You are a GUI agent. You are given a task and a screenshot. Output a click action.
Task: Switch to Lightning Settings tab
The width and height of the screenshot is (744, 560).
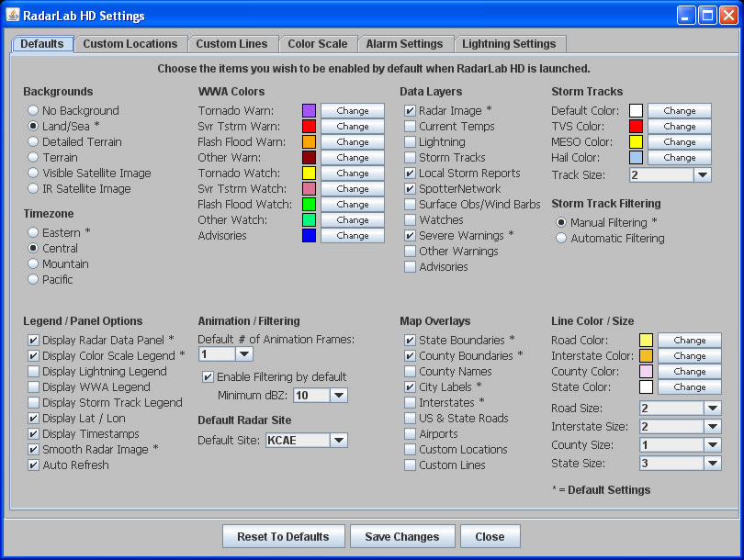coord(509,44)
